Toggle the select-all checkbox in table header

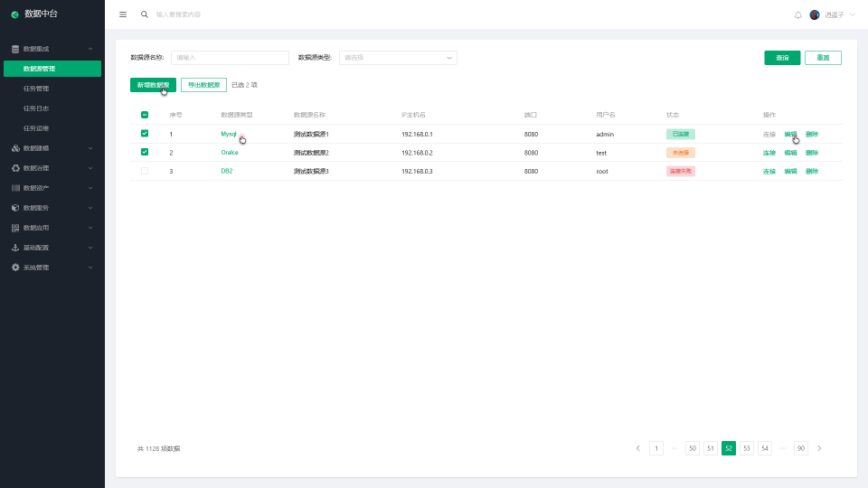[145, 115]
